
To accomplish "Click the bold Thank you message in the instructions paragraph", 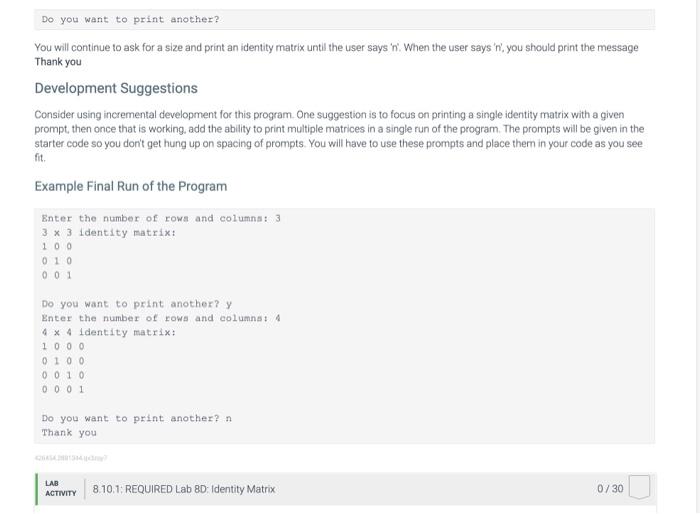I will (x=58, y=62).
